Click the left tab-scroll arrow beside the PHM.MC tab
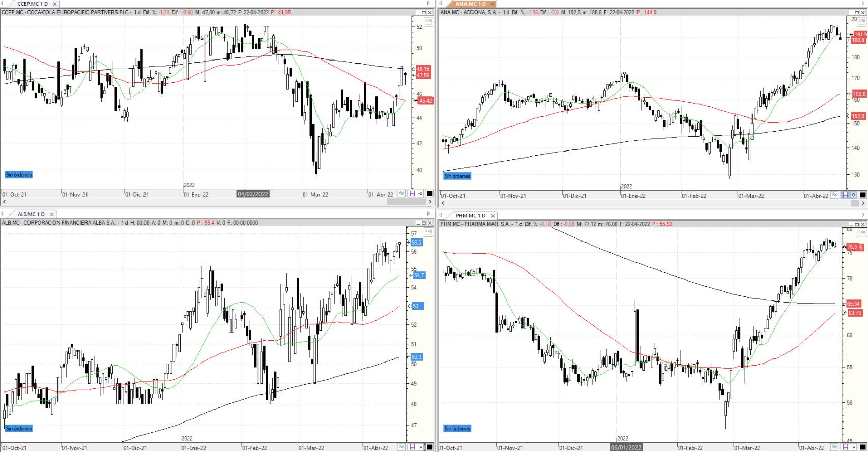The height and width of the screenshot is (452, 868). [441, 215]
